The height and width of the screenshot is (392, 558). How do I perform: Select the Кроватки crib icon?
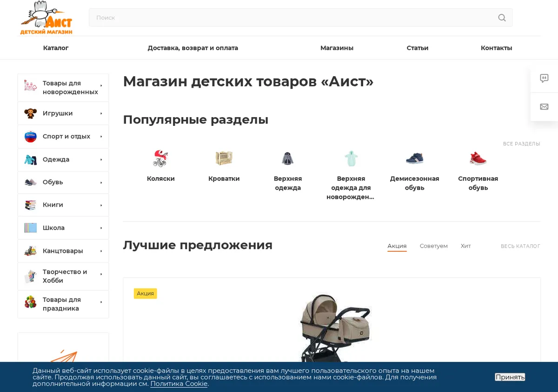pyautogui.click(x=224, y=158)
